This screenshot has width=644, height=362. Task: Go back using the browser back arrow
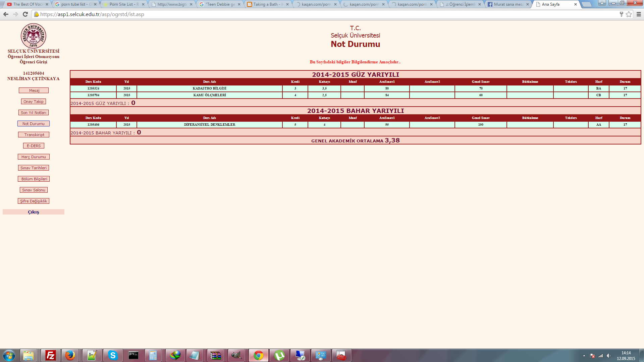tap(6, 14)
